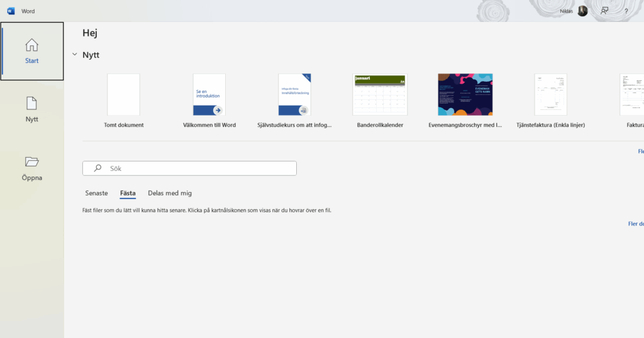Open the Nytt new document page icon

point(31,103)
